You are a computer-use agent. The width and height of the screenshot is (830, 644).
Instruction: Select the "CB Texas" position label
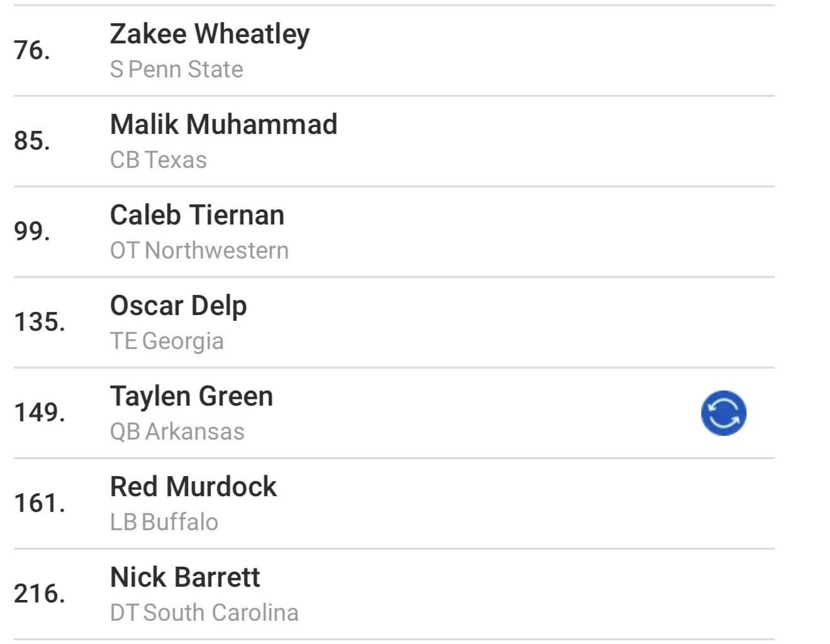click(158, 160)
